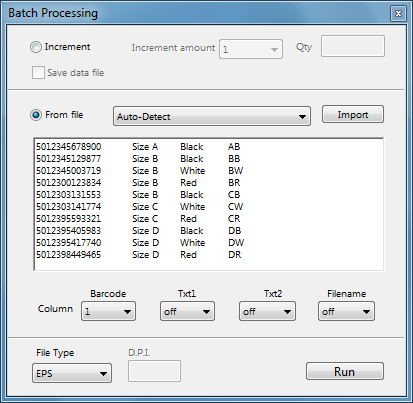Open the Auto-Detect format dropdown

tap(212, 116)
